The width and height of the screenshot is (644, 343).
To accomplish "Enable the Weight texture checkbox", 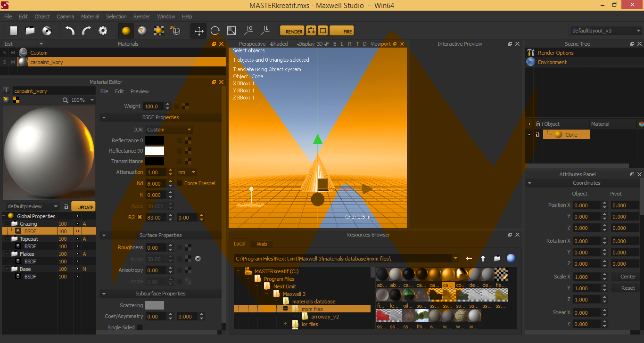I will pyautogui.click(x=177, y=106).
